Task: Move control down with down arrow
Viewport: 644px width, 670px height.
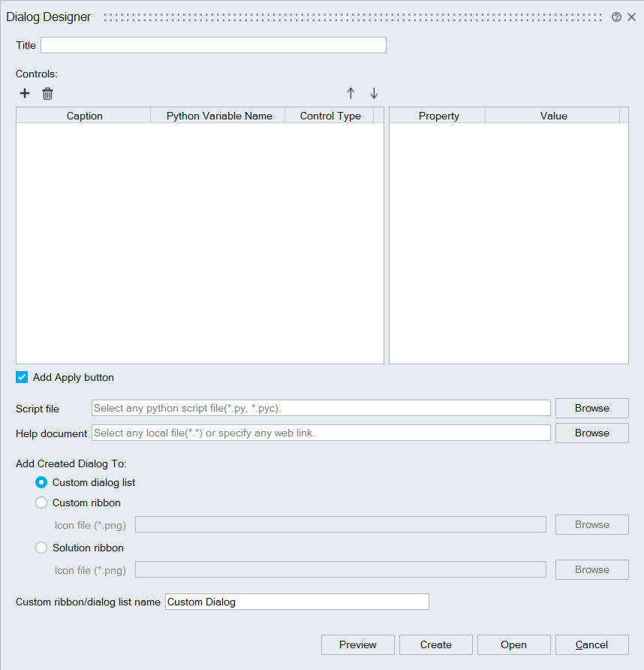Action: (374, 93)
